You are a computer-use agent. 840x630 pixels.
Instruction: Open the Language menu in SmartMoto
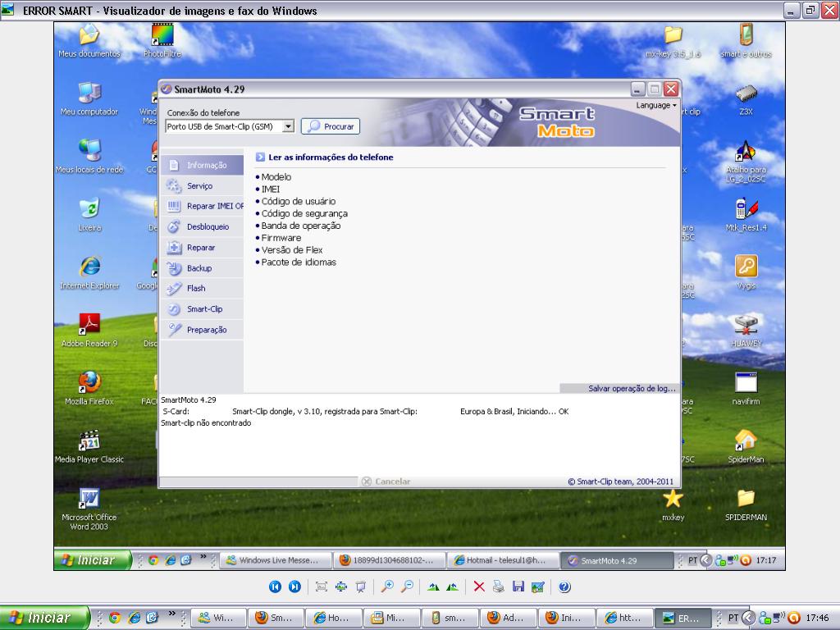point(655,106)
